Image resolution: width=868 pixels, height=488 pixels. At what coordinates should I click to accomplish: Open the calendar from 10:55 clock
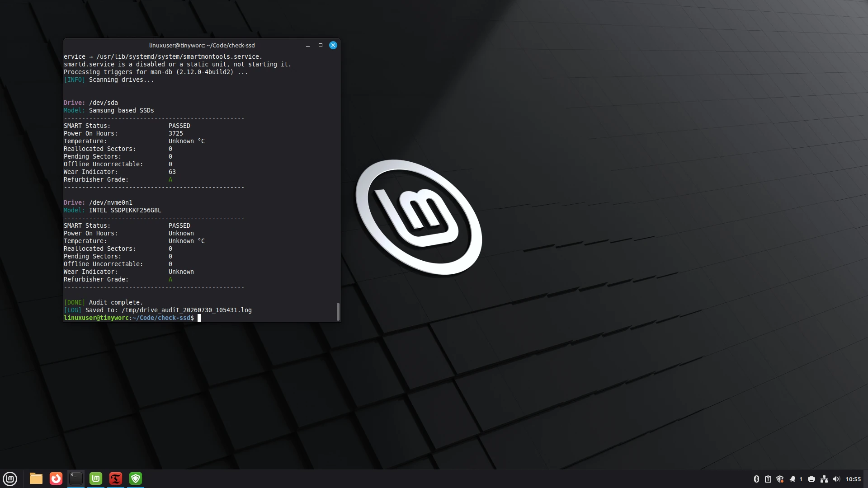[853, 479]
